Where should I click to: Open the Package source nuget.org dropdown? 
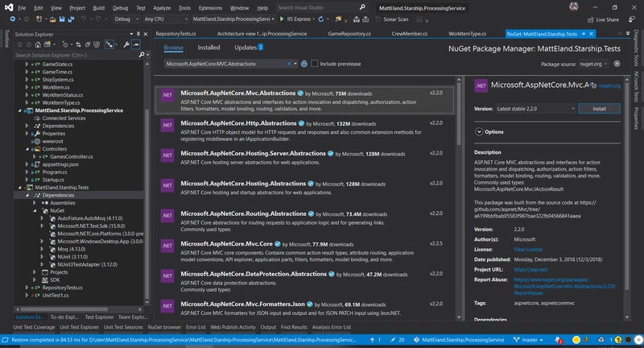click(x=593, y=64)
